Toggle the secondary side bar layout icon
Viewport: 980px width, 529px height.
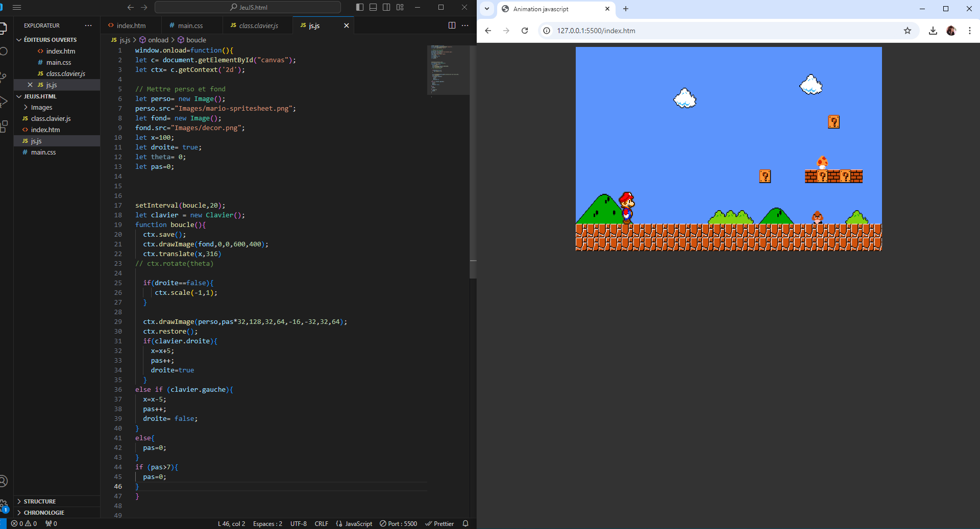tap(386, 7)
